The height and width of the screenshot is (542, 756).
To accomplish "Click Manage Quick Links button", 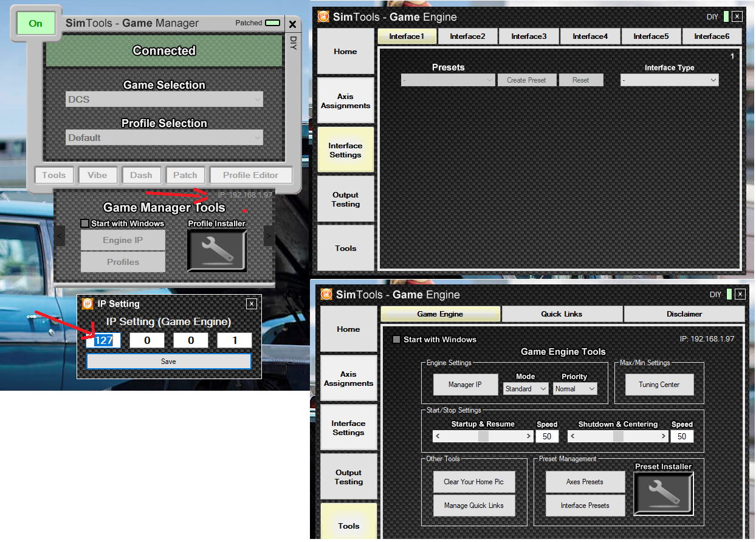I will coord(474,506).
